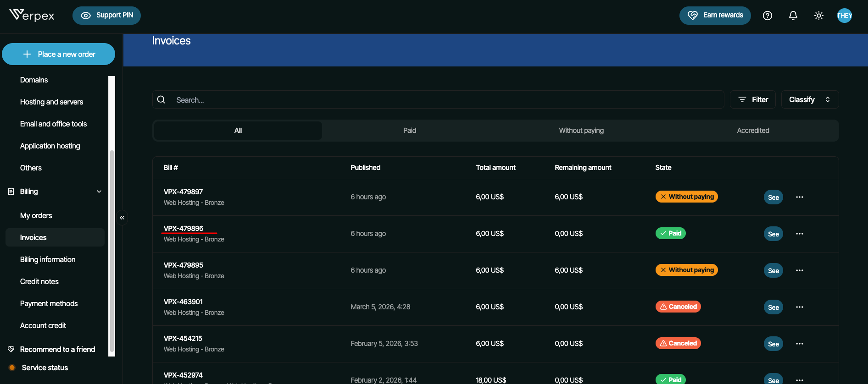The height and width of the screenshot is (384, 868).
Task: Open three-dot menu for invoice VPX-463901
Action: (x=799, y=307)
